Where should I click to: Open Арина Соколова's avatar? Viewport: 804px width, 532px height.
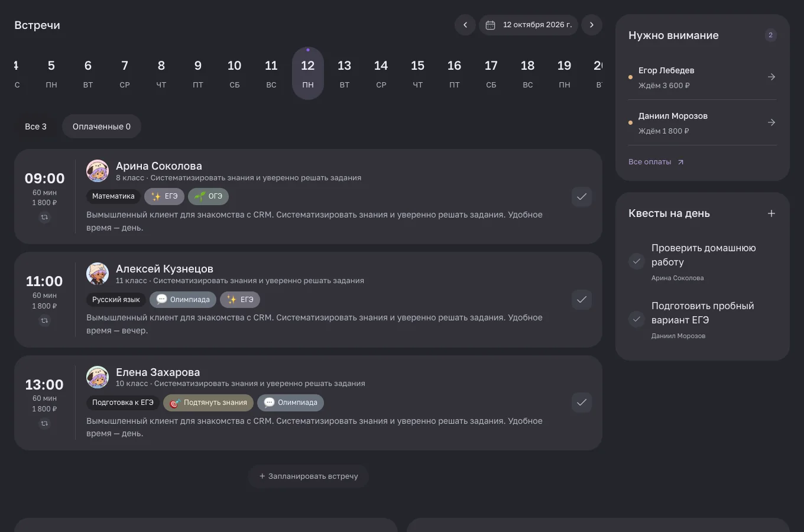(x=98, y=171)
